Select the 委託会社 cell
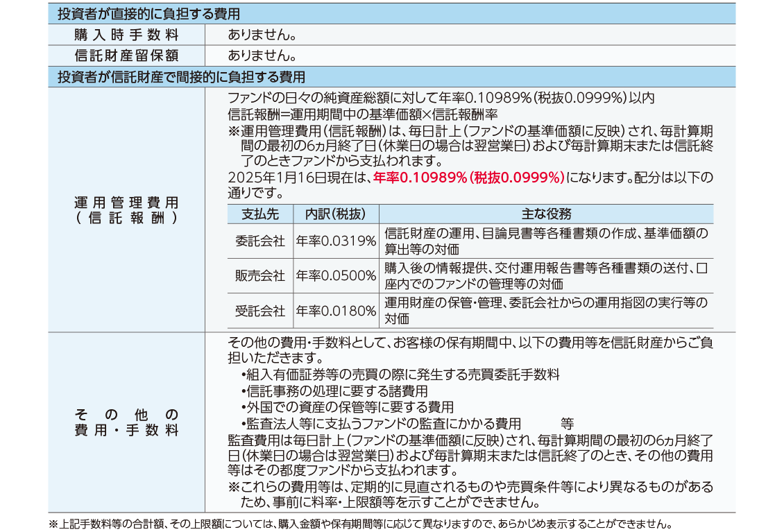 pyautogui.click(x=260, y=241)
